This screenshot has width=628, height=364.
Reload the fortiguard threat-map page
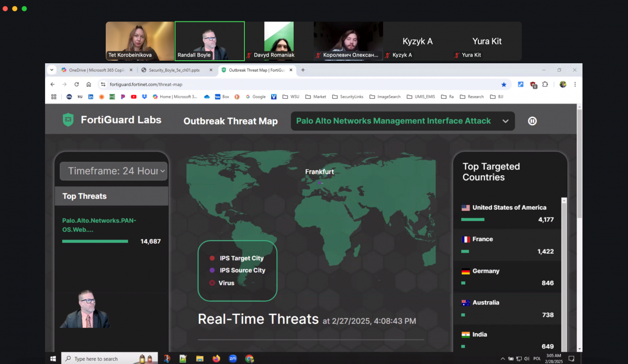[76, 84]
